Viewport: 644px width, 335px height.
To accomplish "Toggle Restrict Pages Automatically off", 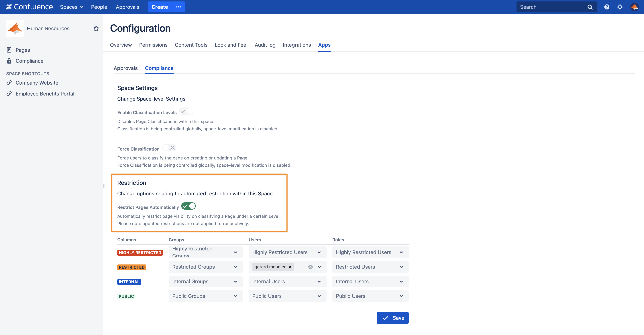I will pos(188,206).
